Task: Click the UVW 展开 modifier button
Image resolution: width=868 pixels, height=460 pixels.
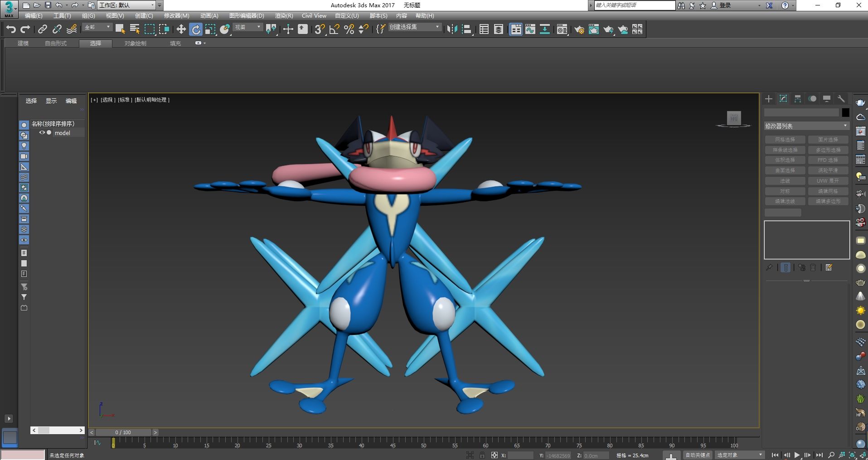Action: coord(828,181)
